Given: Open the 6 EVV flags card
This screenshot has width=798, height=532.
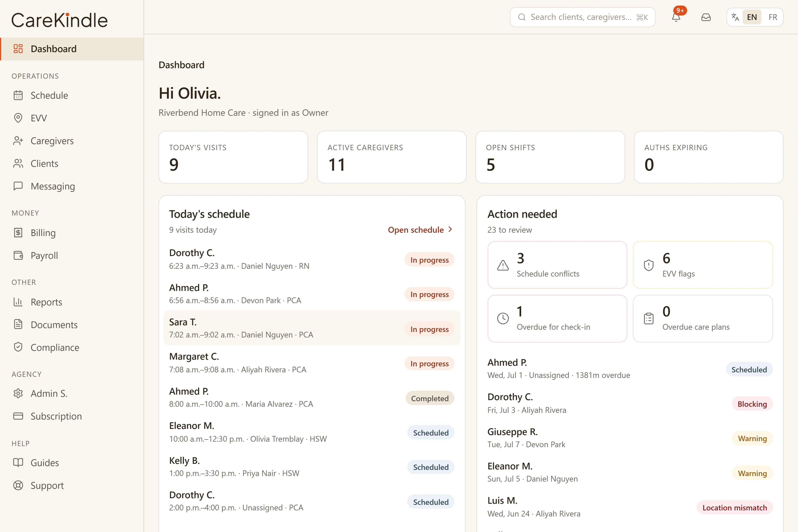Looking at the screenshot, I should coord(703,265).
